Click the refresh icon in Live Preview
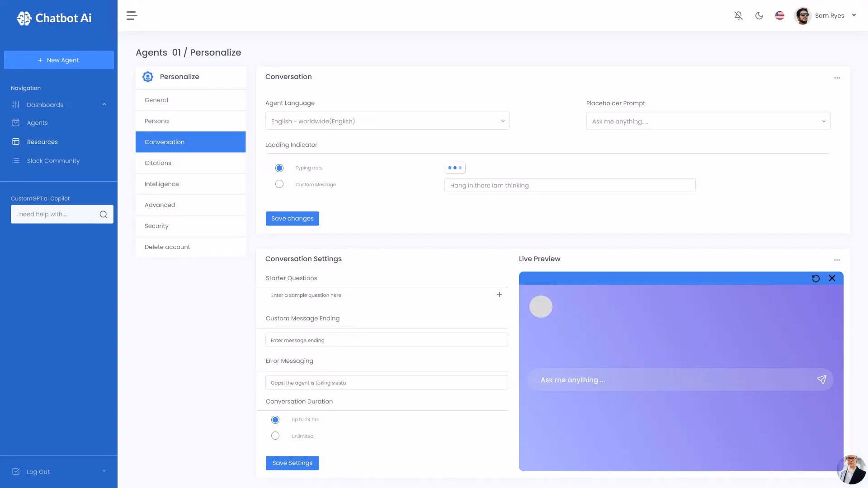 pos(816,278)
